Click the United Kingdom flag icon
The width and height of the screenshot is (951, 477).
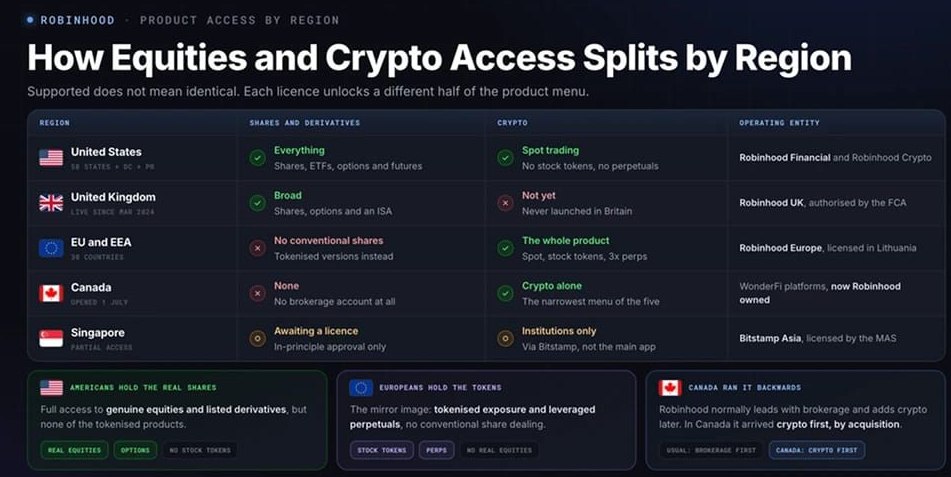[x=51, y=203]
